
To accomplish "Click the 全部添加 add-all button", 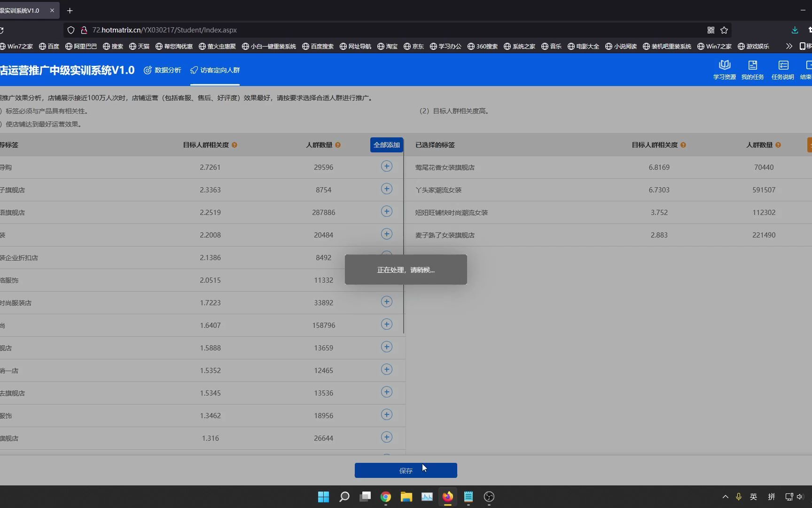I will pos(386,145).
